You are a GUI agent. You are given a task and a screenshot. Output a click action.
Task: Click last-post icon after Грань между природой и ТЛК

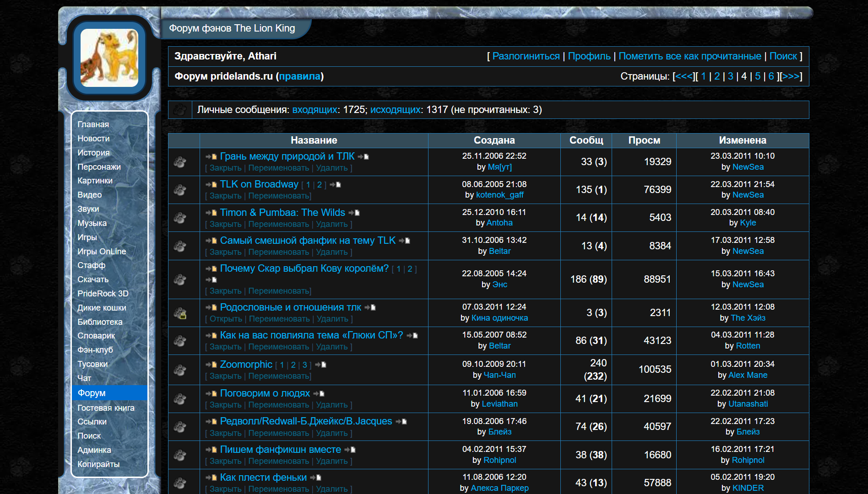tap(363, 156)
